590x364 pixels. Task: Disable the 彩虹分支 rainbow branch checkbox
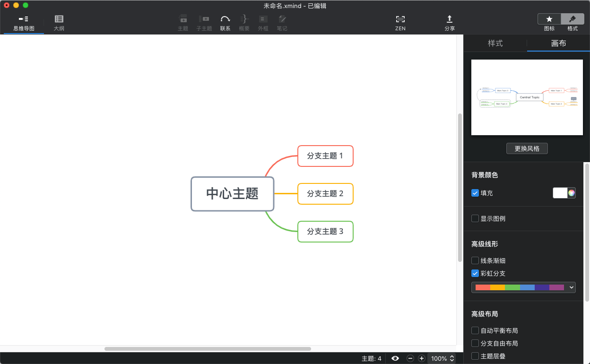[475, 273]
